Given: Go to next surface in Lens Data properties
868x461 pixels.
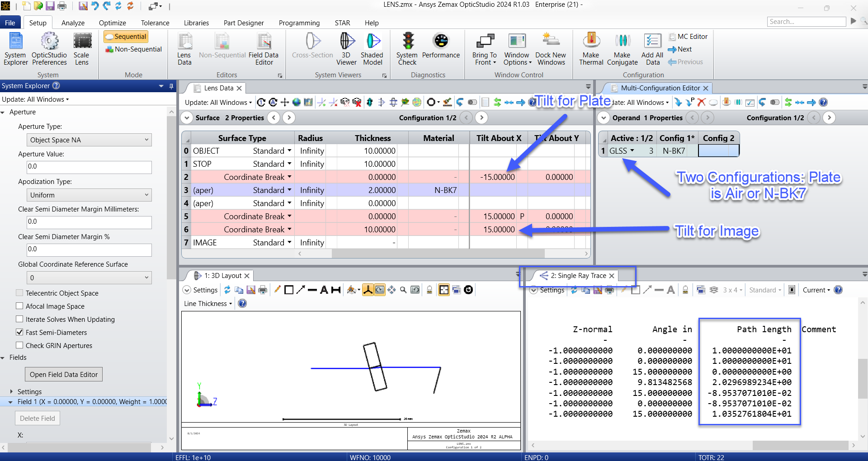Looking at the screenshot, I should pos(289,118).
